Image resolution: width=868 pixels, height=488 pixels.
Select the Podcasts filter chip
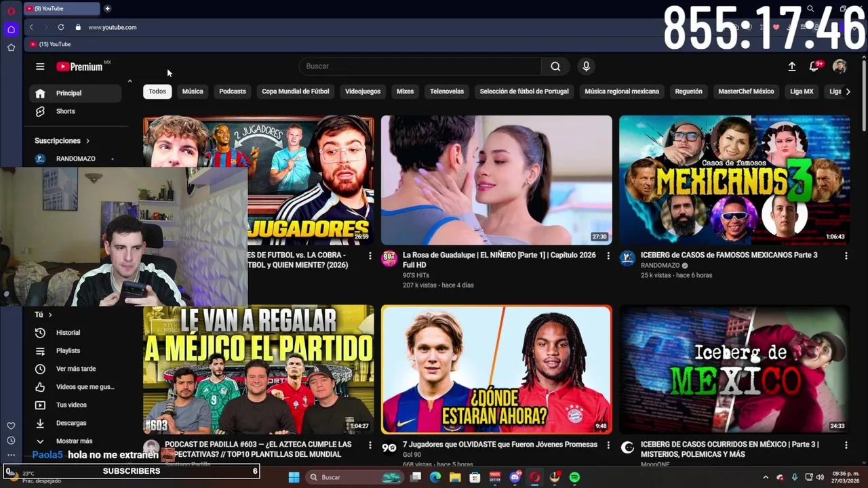233,91
